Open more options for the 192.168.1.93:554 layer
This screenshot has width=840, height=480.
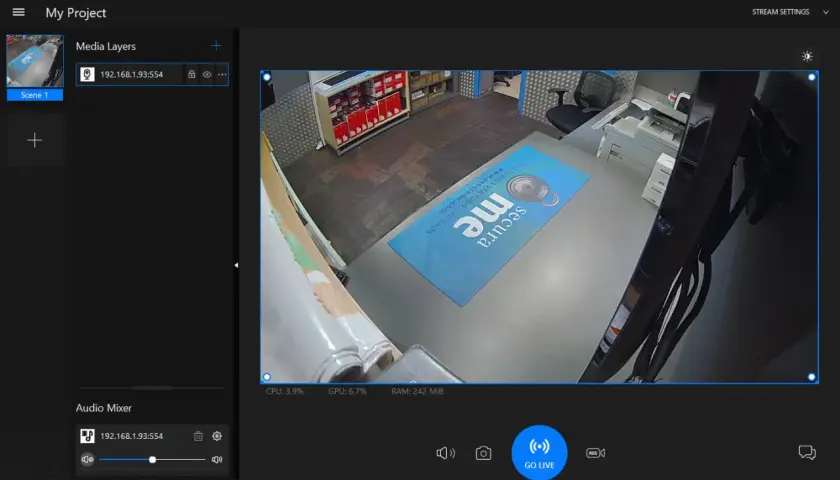point(222,74)
